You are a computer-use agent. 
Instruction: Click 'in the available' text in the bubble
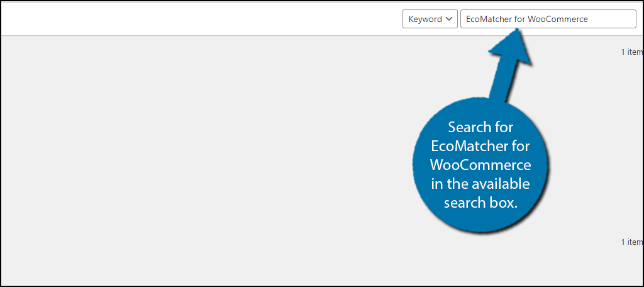point(480,184)
